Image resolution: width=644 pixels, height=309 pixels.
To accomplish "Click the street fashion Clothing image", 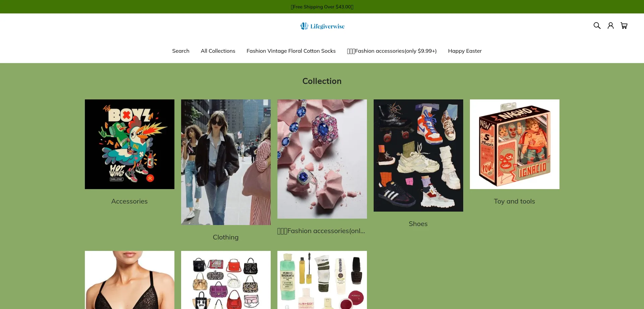I will 226,162.
